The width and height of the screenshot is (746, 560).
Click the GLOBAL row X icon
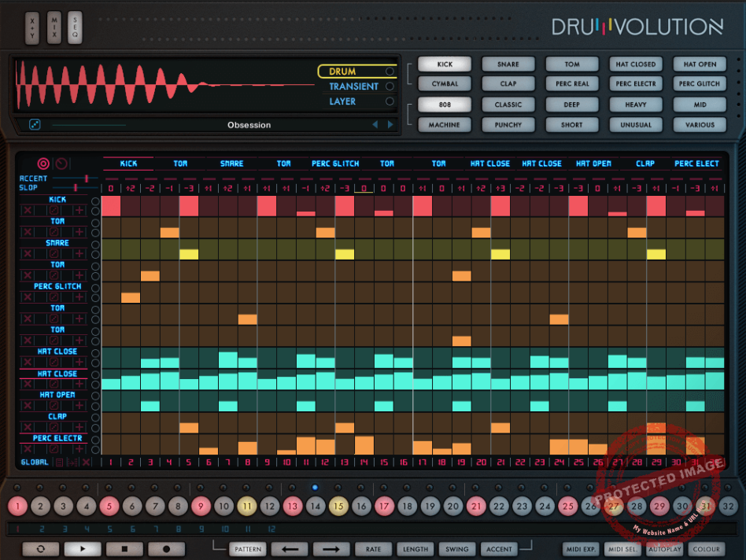click(x=86, y=462)
